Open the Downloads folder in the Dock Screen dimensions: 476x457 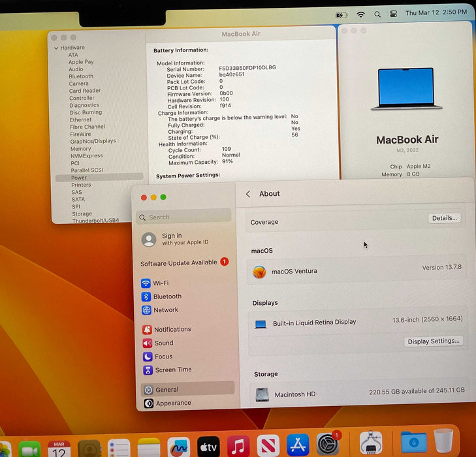coord(413,441)
